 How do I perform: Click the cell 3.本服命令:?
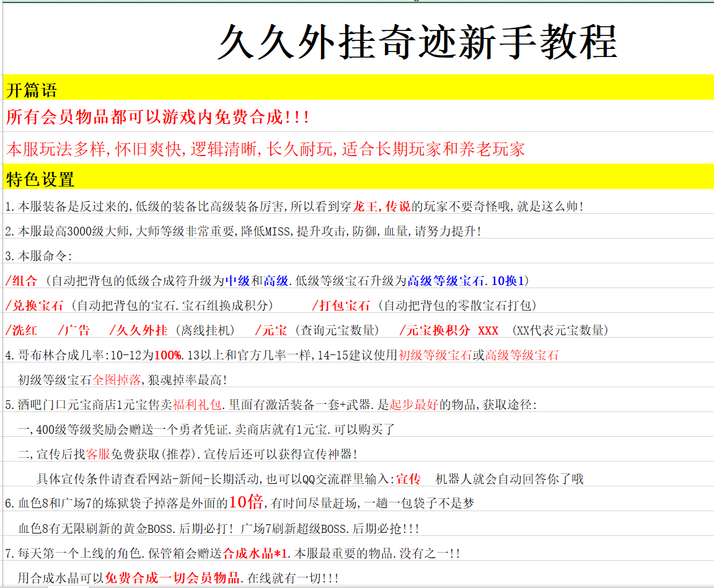tap(38, 256)
